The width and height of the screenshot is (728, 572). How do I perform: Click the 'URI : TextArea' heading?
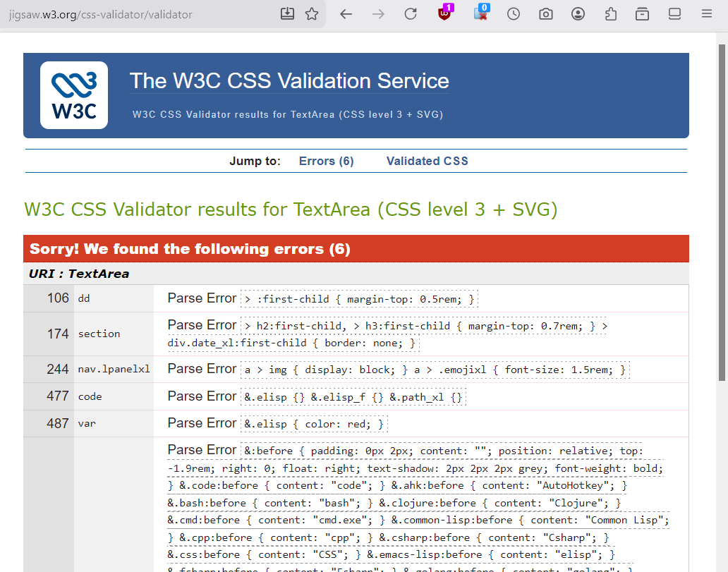(79, 274)
